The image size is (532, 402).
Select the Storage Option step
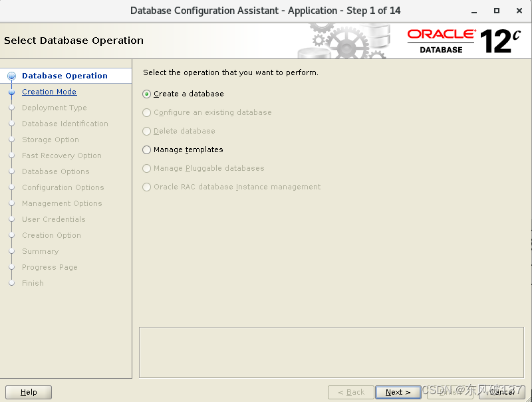[x=51, y=140]
